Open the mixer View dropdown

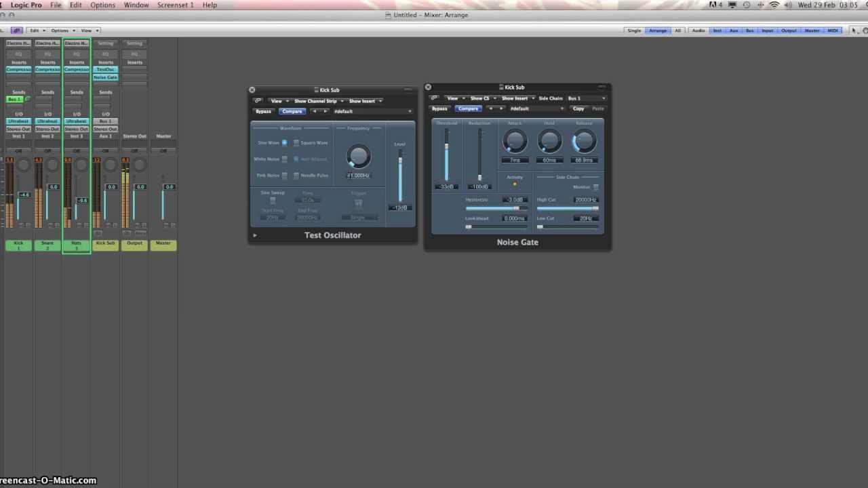point(89,30)
